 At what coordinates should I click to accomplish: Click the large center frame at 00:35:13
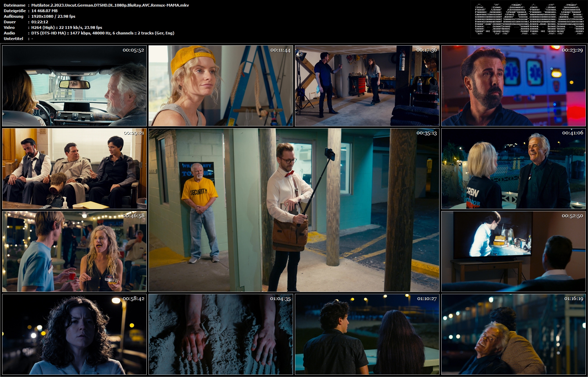[x=294, y=210]
